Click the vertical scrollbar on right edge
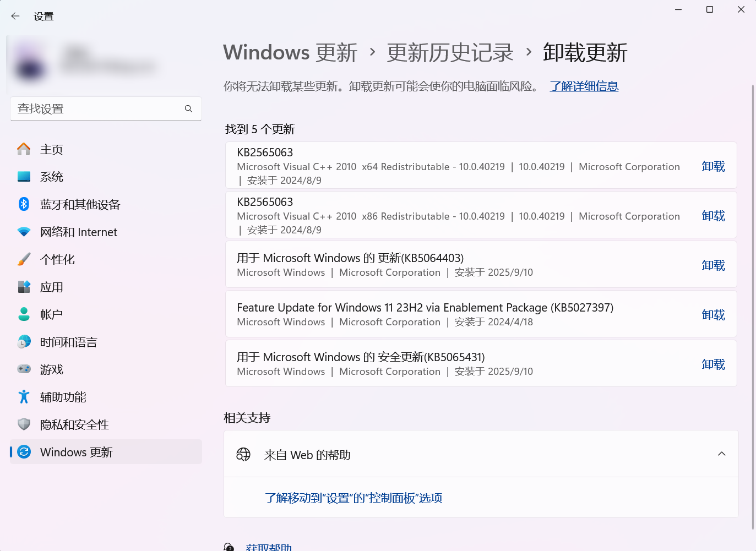756x551 pixels. [x=753, y=307]
